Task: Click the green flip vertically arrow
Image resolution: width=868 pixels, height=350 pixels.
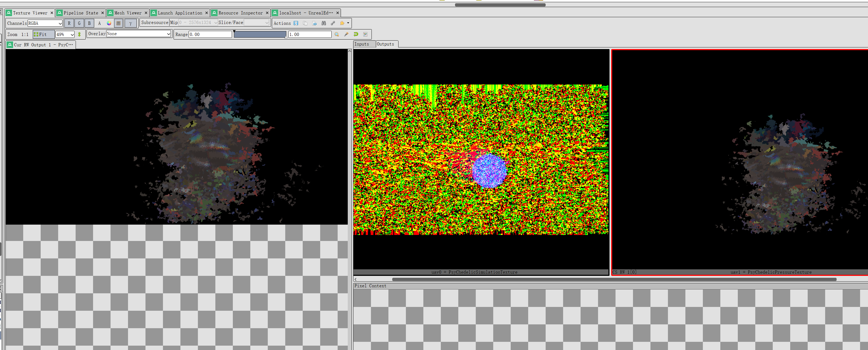Action: pyautogui.click(x=79, y=34)
